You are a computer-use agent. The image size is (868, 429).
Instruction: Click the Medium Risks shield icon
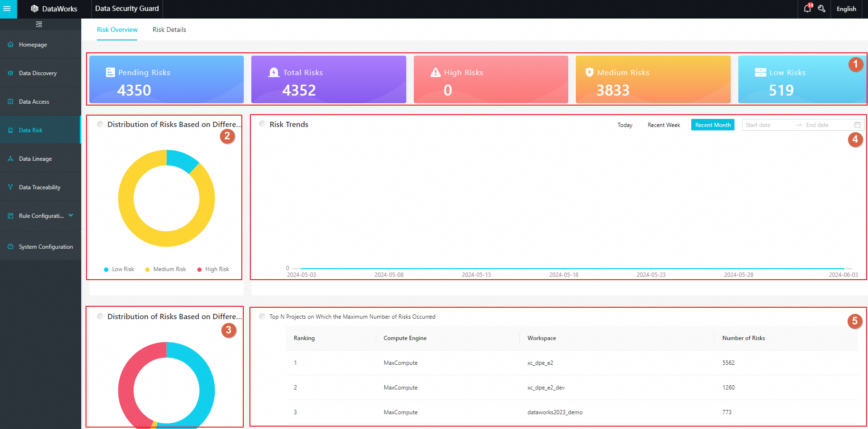590,72
